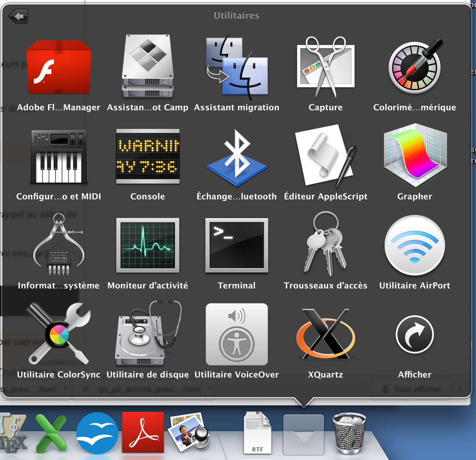Open the Preview app in the Dock
Viewport: 476px width, 460px height.
coord(189,432)
